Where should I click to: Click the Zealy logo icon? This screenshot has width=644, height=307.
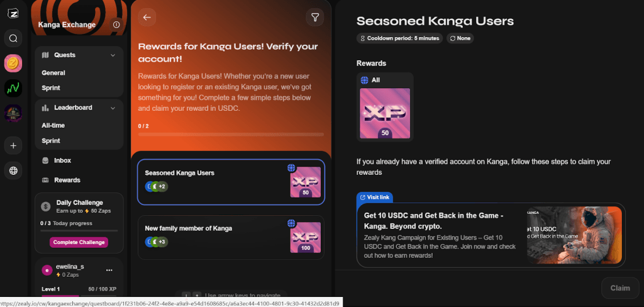[x=13, y=14]
